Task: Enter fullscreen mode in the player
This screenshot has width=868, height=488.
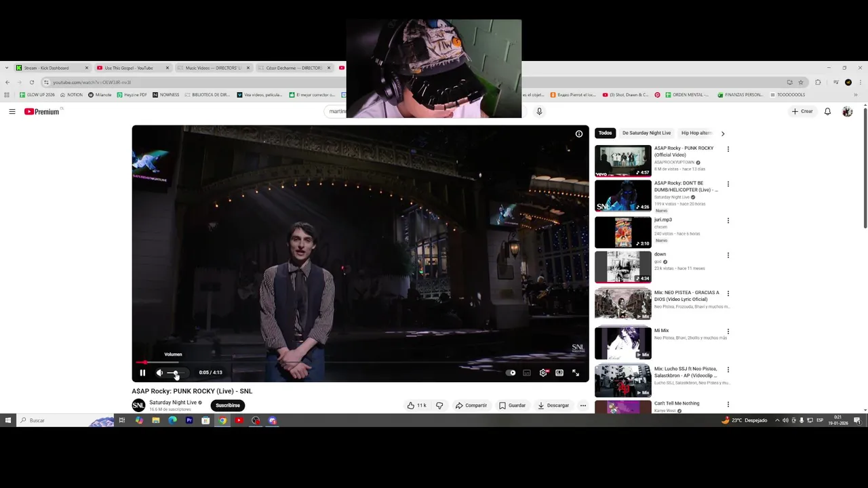Action: click(576, 373)
